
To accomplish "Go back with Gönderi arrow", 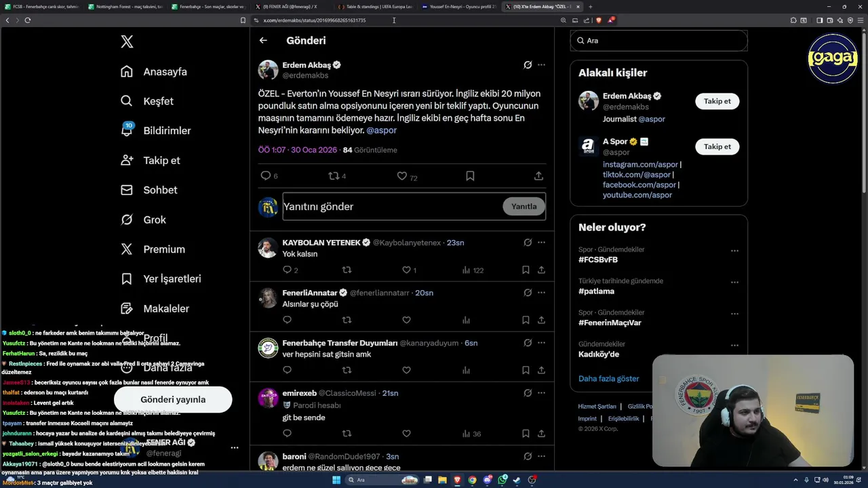I will 263,41.
